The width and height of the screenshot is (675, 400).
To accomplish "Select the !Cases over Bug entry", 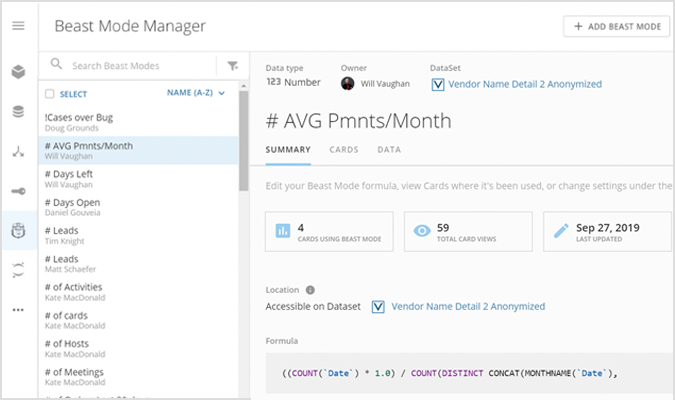I will [139, 122].
